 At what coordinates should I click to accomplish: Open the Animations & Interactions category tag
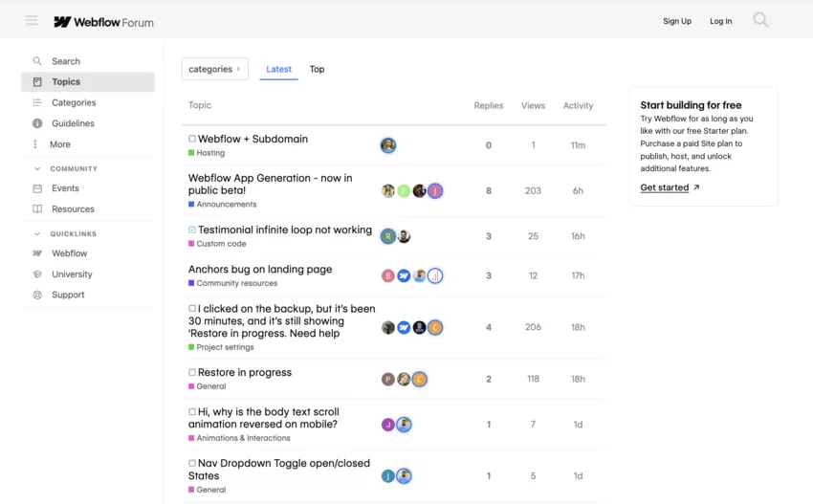[239, 438]
